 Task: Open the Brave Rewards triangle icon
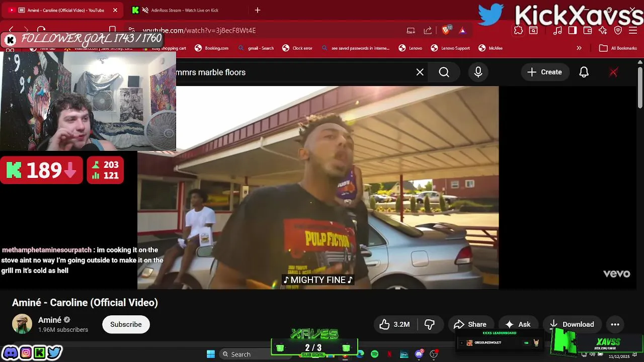coord(462,30)
